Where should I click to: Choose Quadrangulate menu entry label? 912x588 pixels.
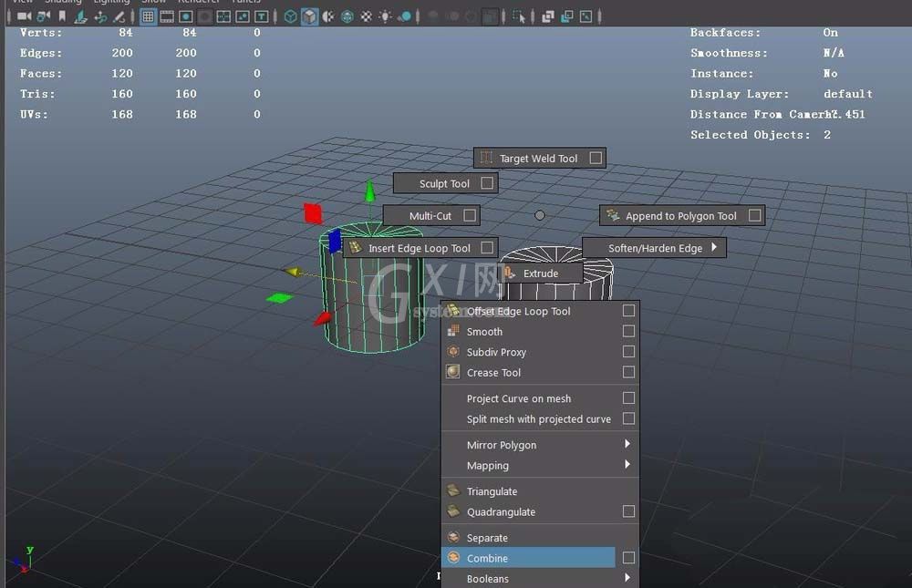tap(501, 511)
